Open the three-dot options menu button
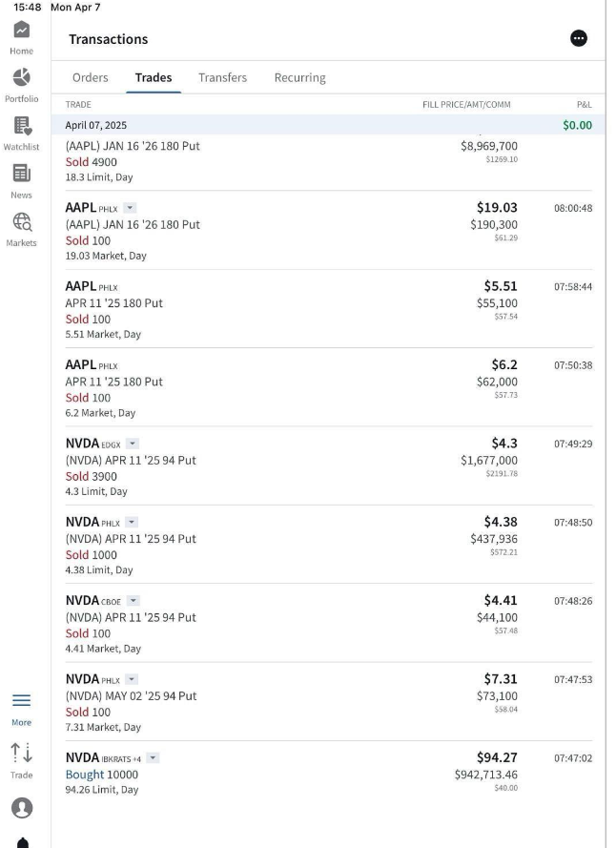This screenshot has width=616, height=848. click(x=579, y=38)
